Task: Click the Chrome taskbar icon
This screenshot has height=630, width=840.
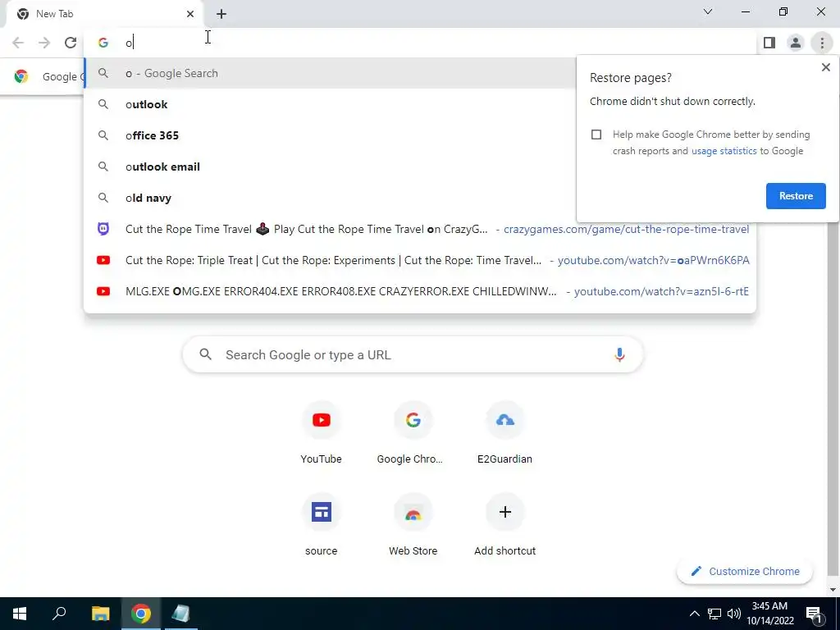Action: (140, 614)
